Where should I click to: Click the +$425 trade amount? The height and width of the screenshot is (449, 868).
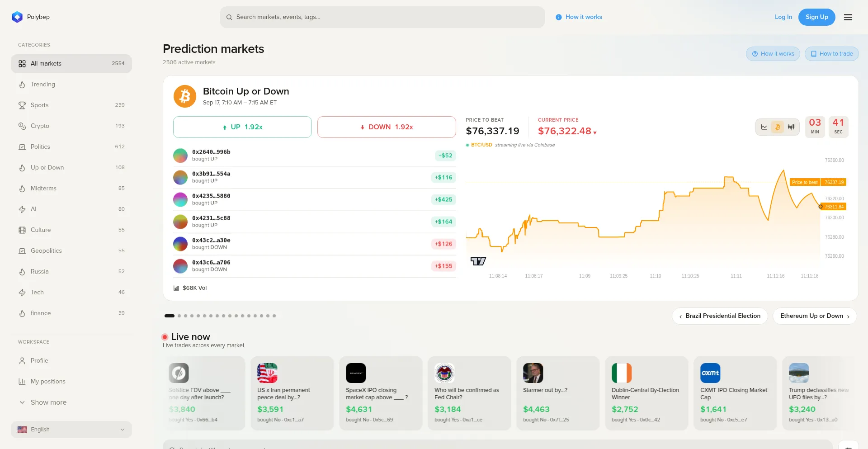point(443,200)
